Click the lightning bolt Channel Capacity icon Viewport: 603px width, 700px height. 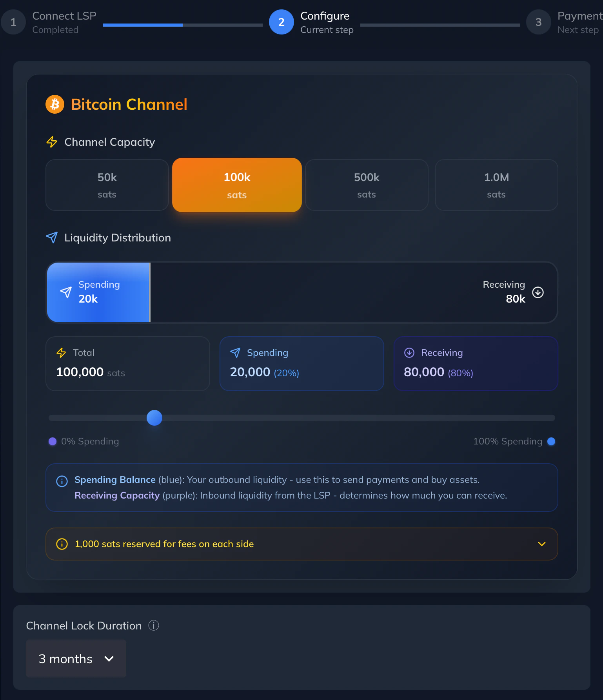point(51,142)
